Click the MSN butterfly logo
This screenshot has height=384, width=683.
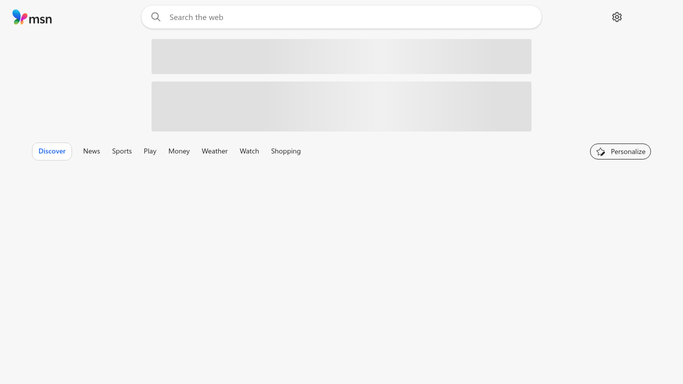coord(32,17)
